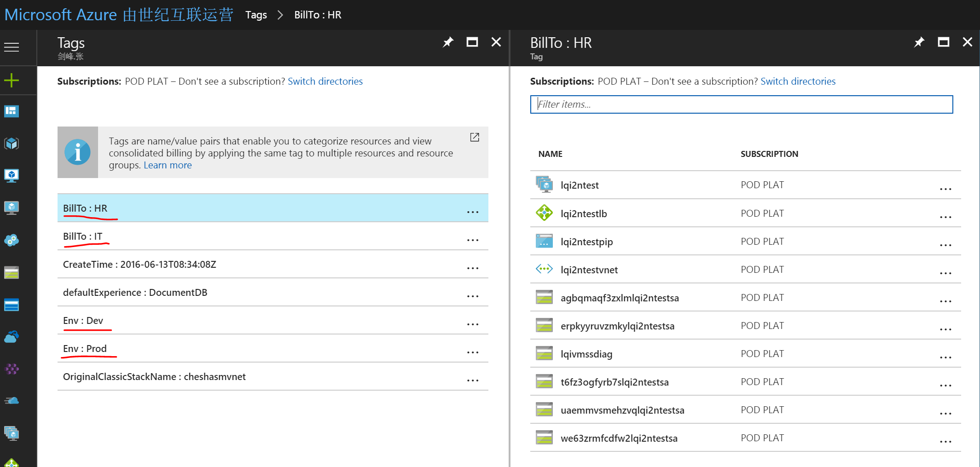Open the blue SQL/storage sidebar icon
Viewport: 980px width, 467px height.
[12, 305]
